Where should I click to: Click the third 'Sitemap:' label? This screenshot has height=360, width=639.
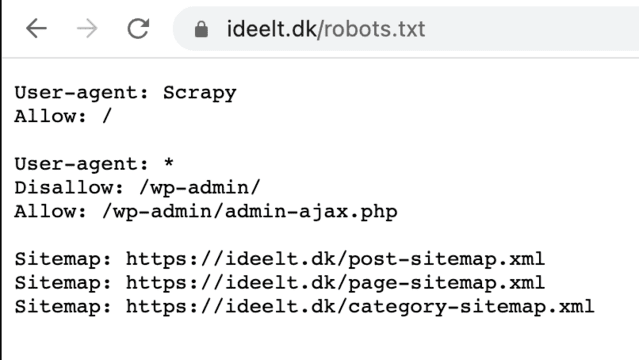coord(63,306)
